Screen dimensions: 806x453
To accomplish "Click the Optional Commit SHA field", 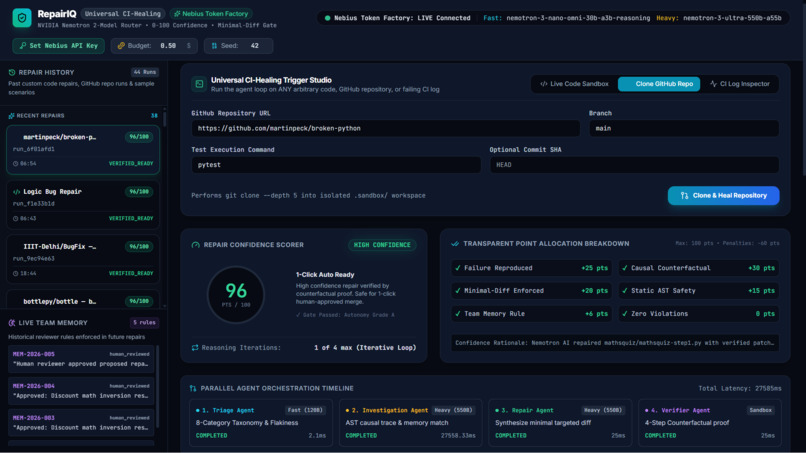I will click(634, 165).
